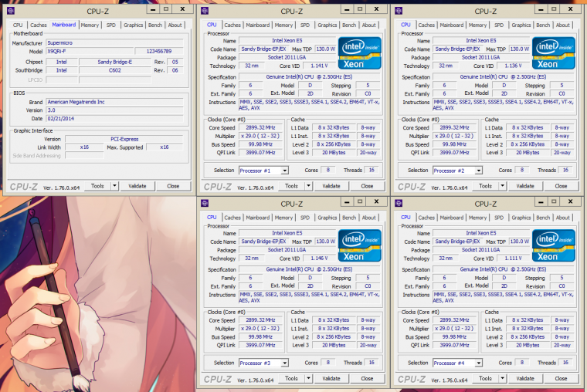This screenshot has width=587, height=392.
Task: Click Validate button in the Mainboard window
Action: click(137, 186)
